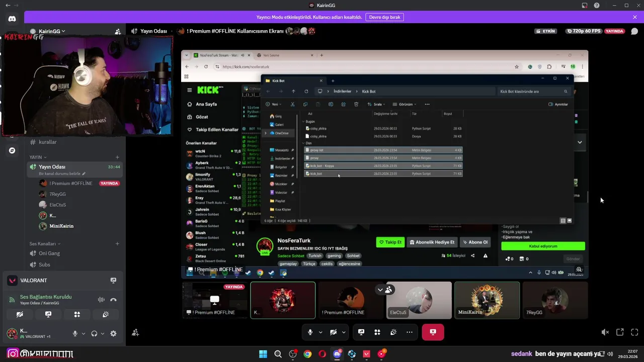Open the kurallar text channel
The width and height of the screenshot is (644, 362).
[74, 142]
